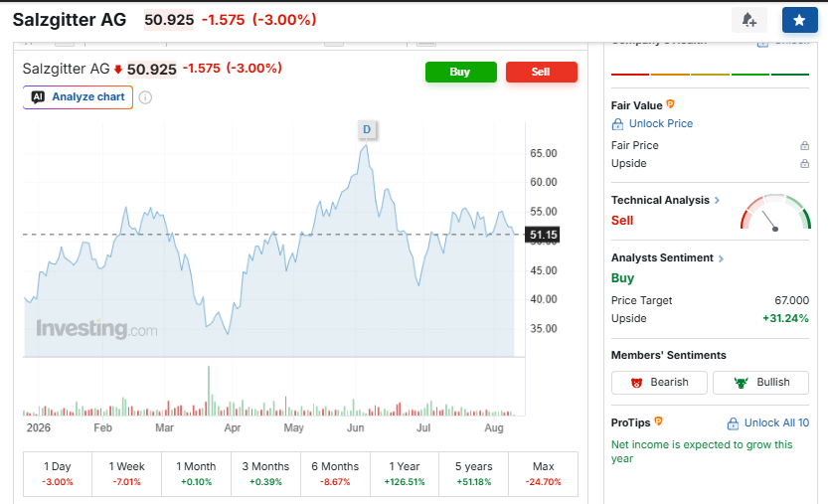Screen dimensions: 828x504
Task: Click the 51.15 current price label
Action: point(543,235)
